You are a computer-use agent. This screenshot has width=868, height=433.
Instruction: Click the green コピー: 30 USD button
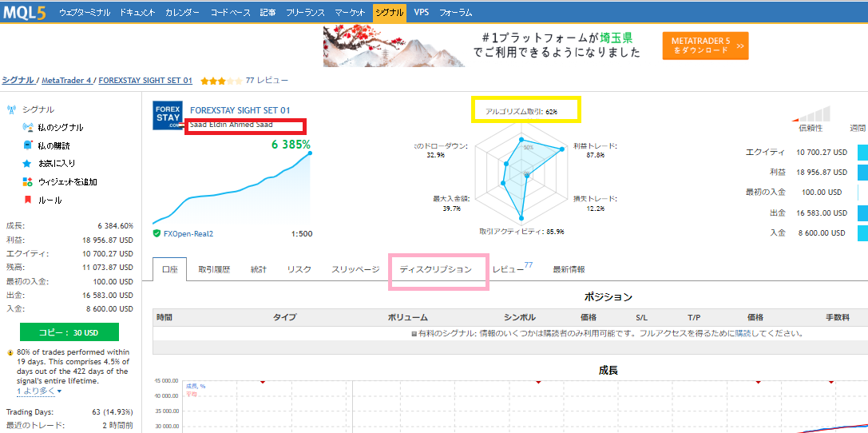(69, 333)
